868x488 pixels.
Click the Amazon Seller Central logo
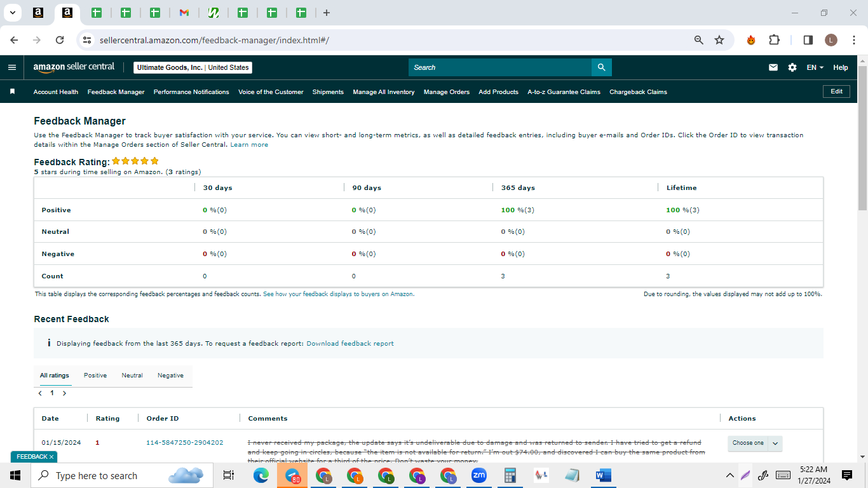(74, 67)
